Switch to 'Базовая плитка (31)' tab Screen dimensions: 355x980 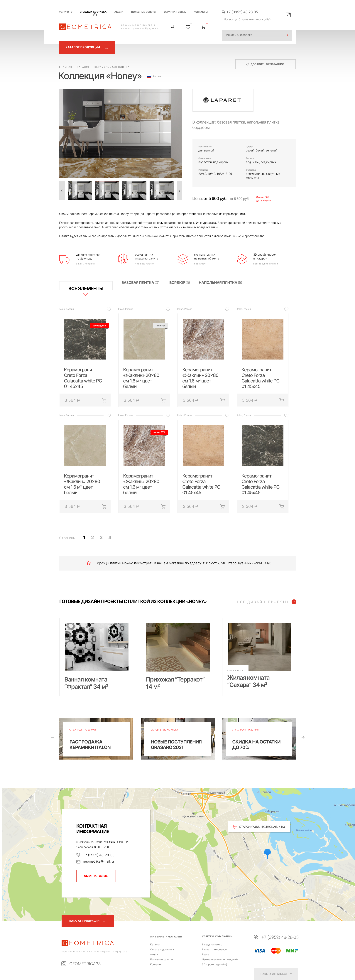point(141,283)
